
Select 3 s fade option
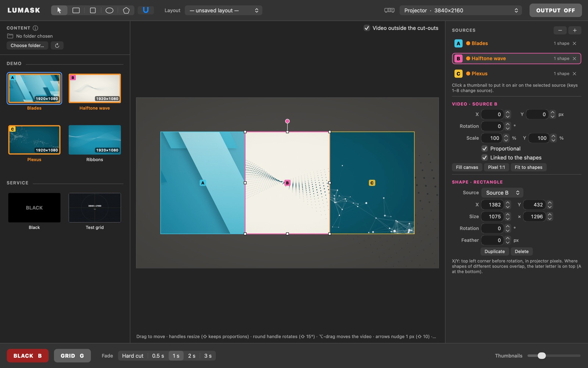click(x=208, y=356)
